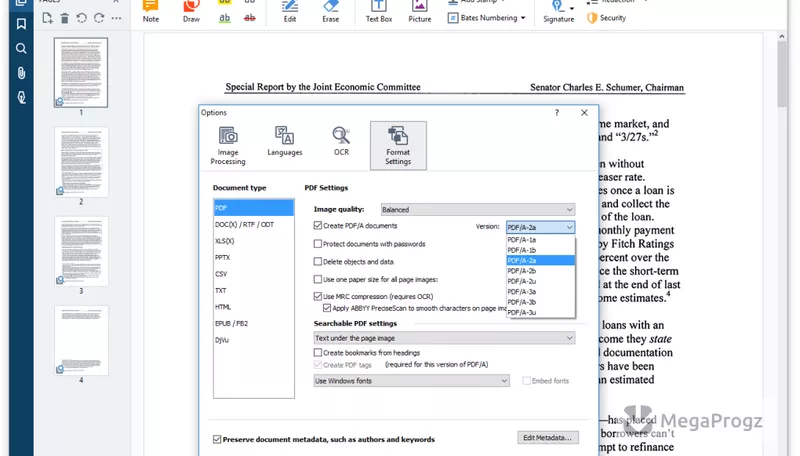This screenshot has height=456, width=800.
Task: Open the Image quality dropdown
Action: coord(478,209)
